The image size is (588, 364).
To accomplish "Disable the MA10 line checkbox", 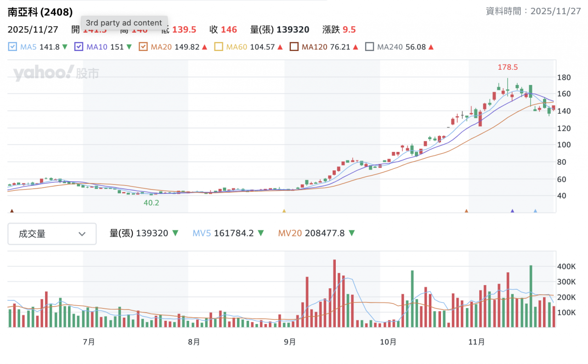I will tap(79, 47).
